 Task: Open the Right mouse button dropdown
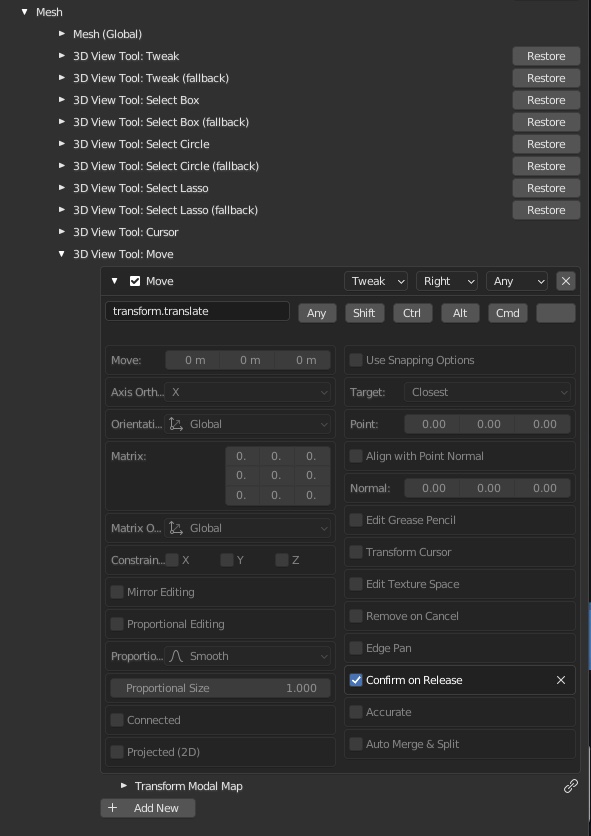pyautogui.click(x=446, y=281)
